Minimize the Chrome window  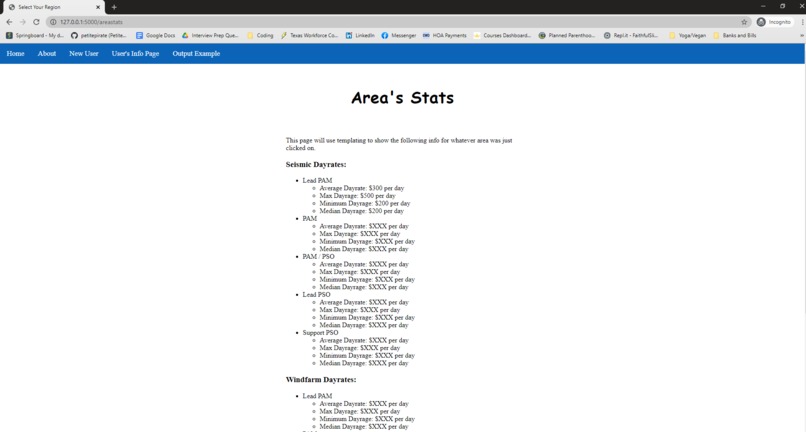(x=763, y=6)
